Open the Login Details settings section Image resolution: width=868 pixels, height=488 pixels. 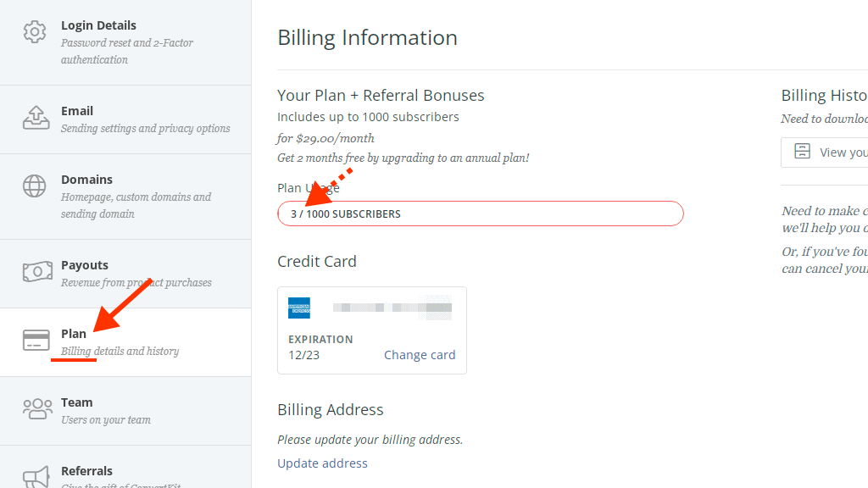(125, 42)
